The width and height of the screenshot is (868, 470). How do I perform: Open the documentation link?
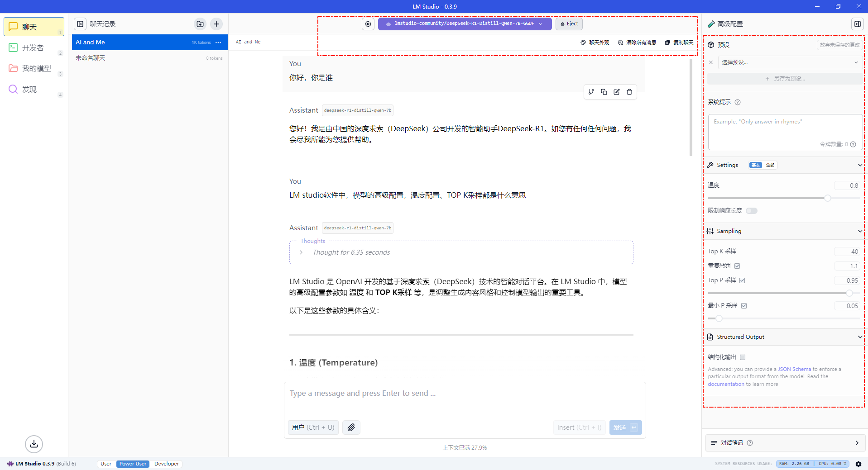click(726, 384)
